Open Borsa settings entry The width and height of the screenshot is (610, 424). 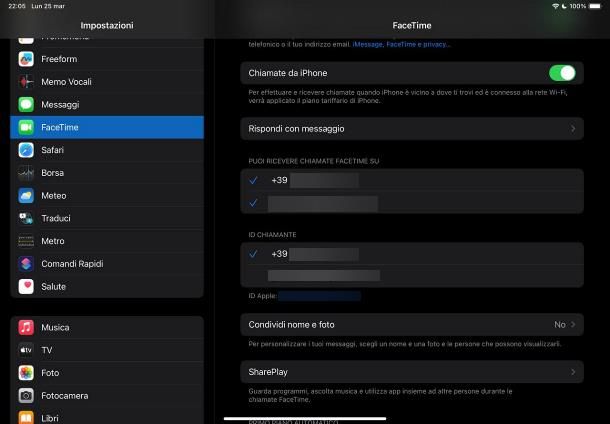click(107, 173)
